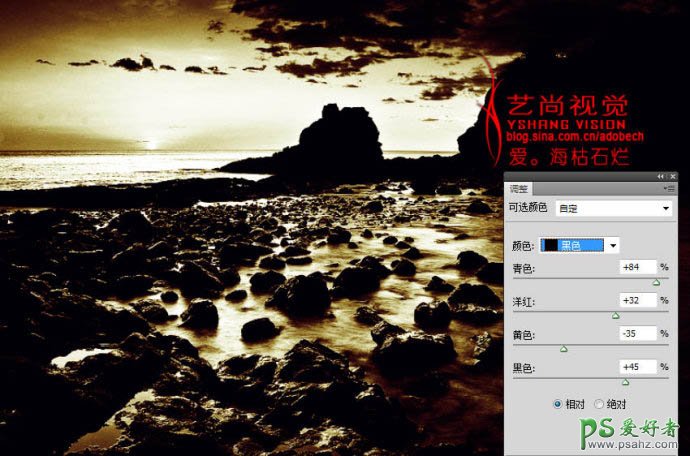Click the 黄色 slider handle
Viewport: 690px width, 456px height.
click(x=563, y=349)
